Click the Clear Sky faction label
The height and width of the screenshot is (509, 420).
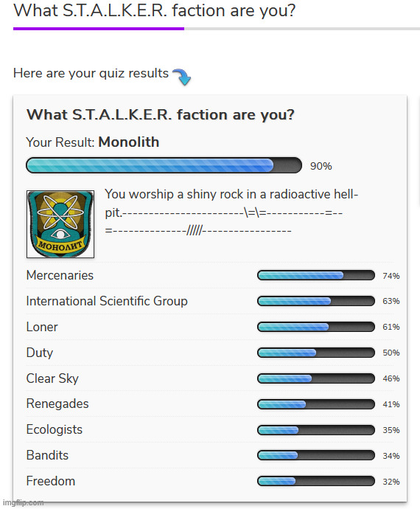coord(52,378)
